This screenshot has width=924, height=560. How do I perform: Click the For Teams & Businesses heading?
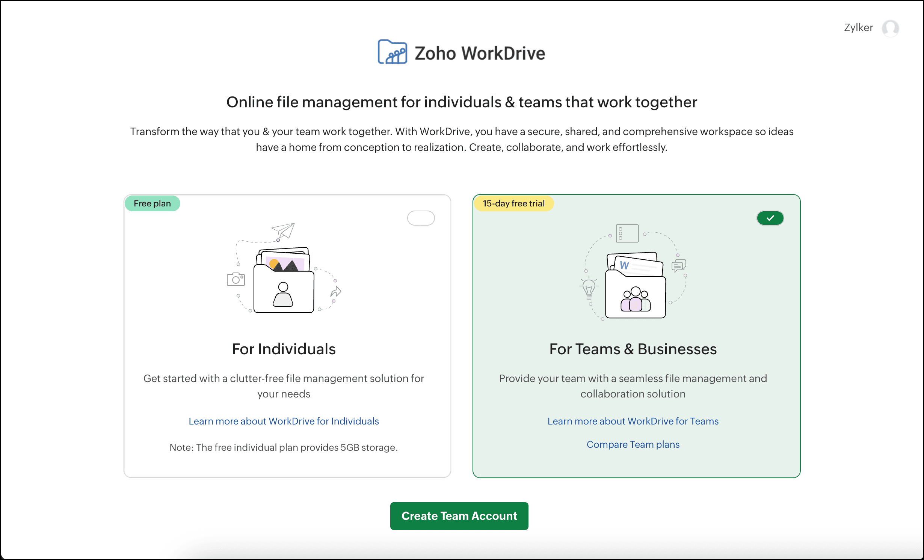click(x=633, y=349)
